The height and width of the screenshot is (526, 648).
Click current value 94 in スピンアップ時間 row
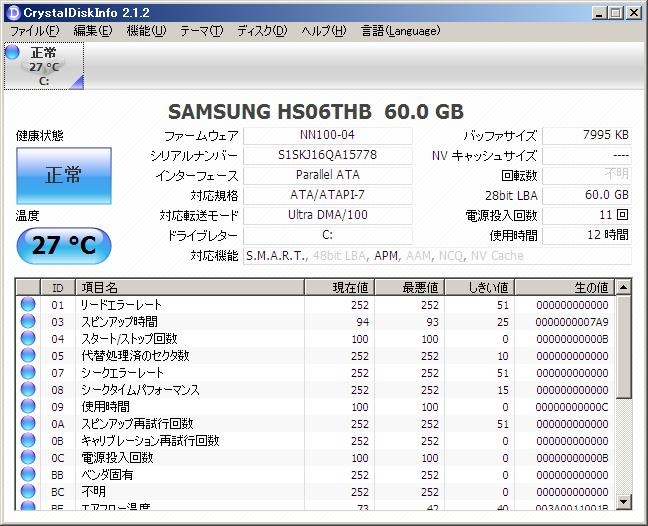362,322
